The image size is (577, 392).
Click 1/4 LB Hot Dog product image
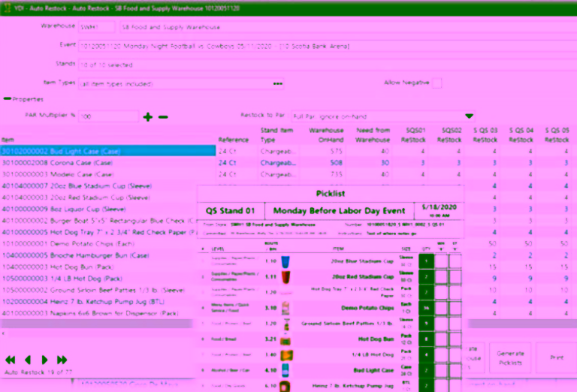tap(286, 355)
